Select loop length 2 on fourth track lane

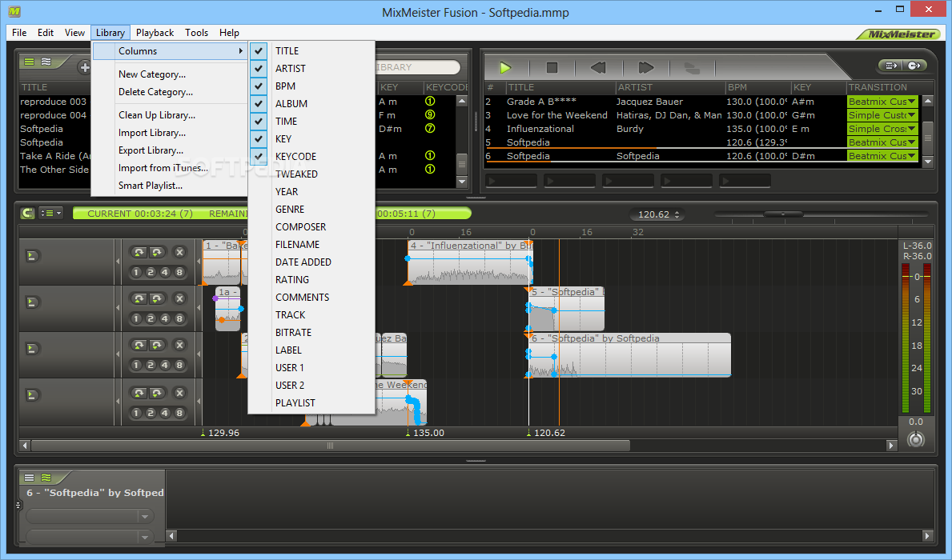point(151,413)
